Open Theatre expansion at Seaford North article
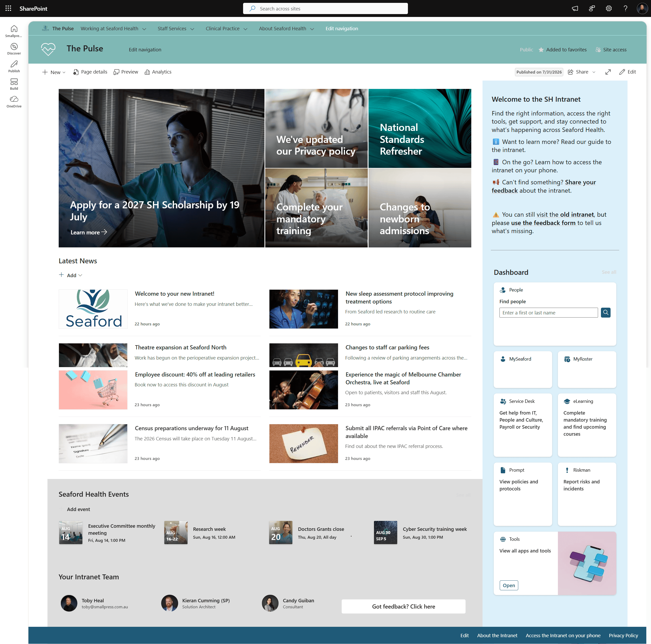Viewport: 651px width, 644px height. click(180, 347)
